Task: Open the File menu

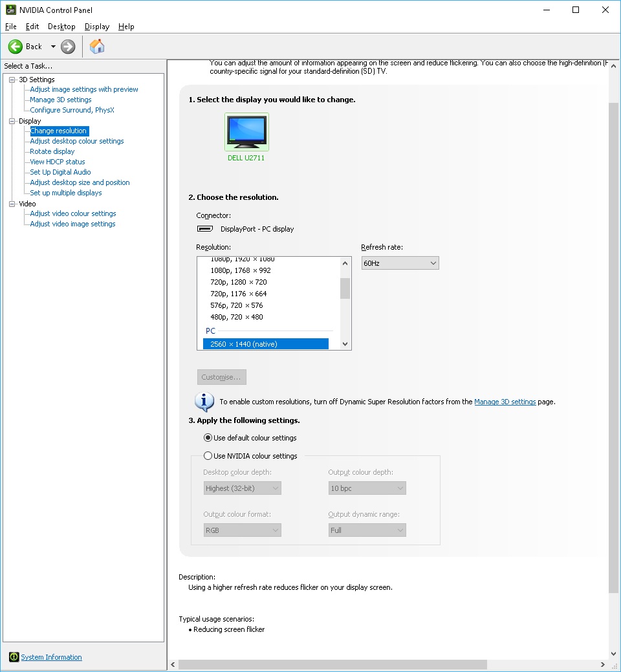Action: (x=11, y=27)
